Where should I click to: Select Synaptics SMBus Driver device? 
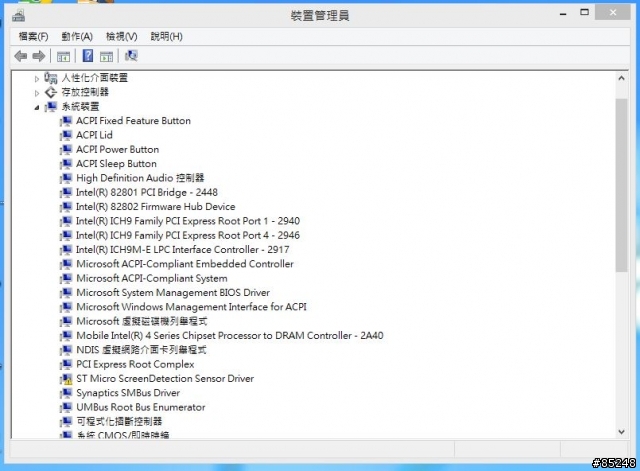[x=128, y=393]
